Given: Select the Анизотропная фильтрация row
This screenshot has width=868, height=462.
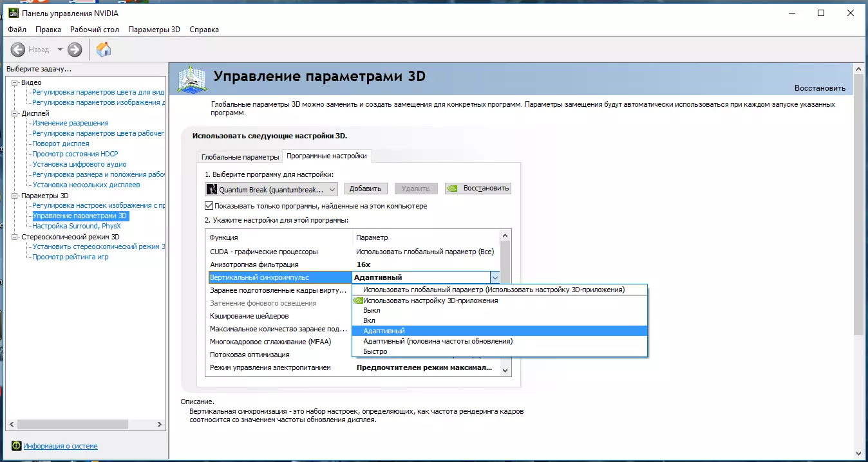Looking at the screenshot, I should [x=352, y=264].
